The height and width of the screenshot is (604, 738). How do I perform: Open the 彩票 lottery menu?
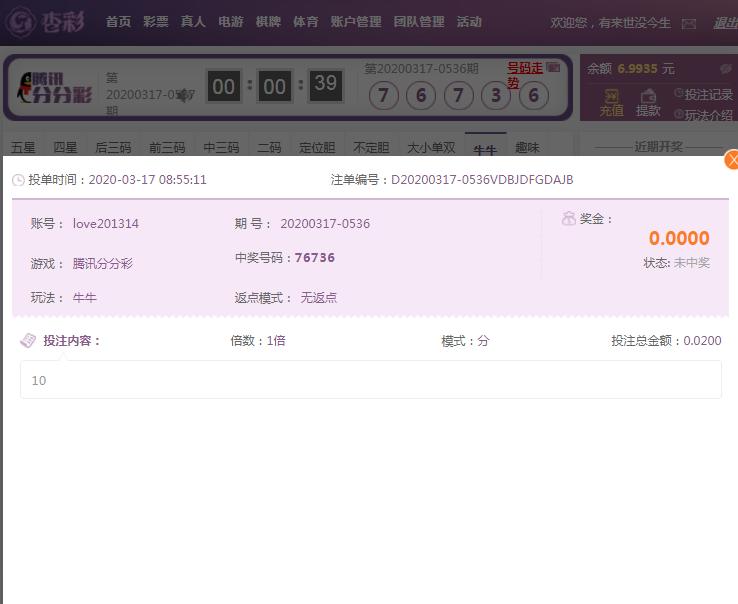(155, 22)
